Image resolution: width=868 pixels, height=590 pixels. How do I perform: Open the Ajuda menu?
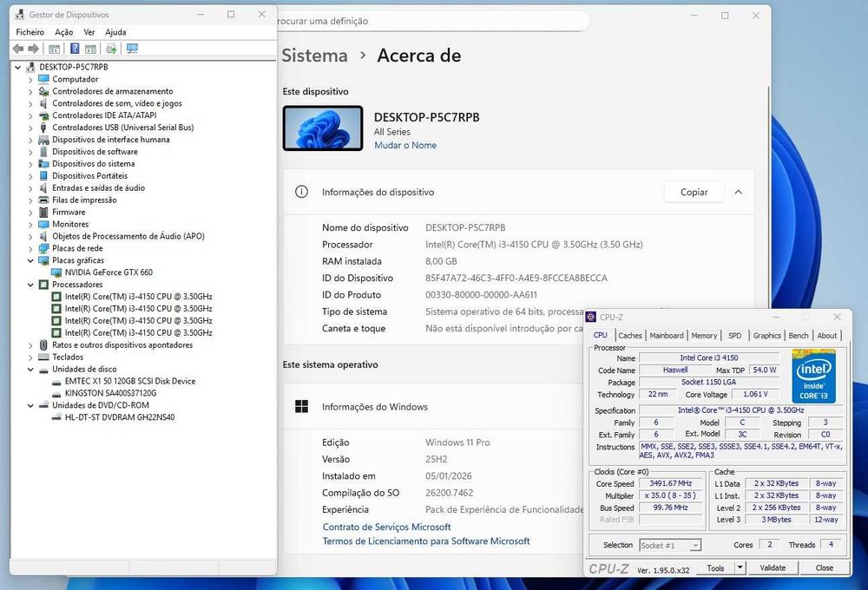pos(115,32)
